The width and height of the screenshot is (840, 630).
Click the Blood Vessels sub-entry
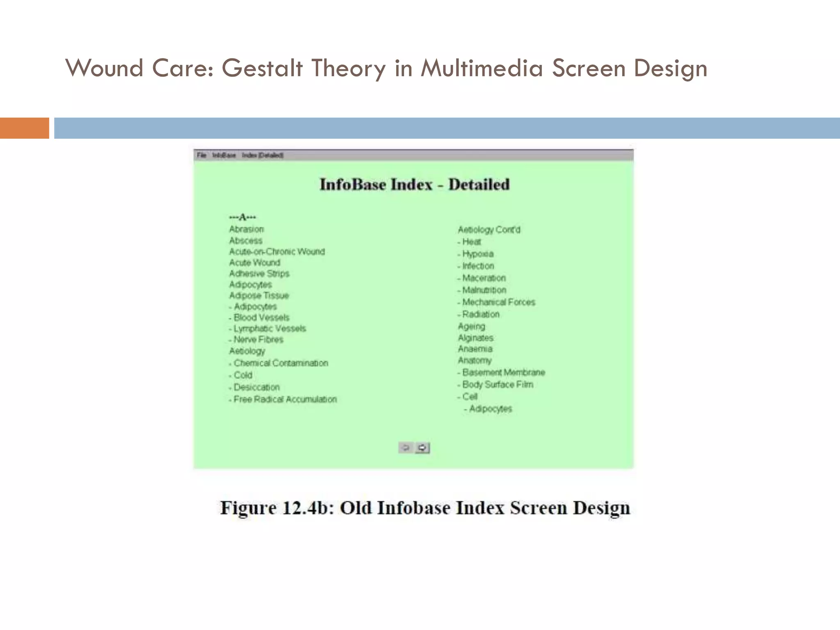259,317
